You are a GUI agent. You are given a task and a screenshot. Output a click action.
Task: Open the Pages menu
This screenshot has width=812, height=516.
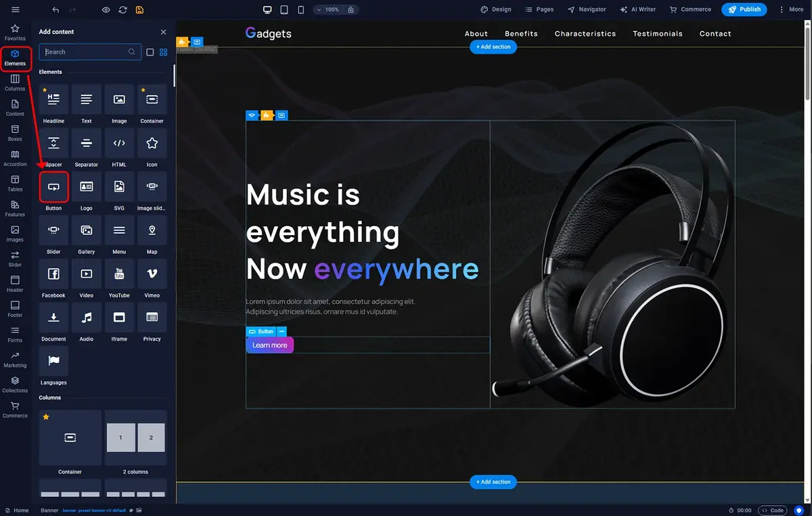[539, 9]
